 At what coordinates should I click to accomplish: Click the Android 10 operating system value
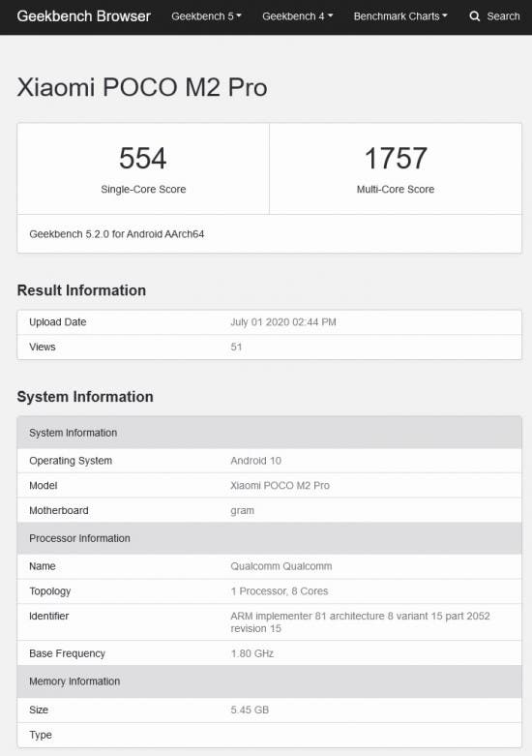[256, 461]
